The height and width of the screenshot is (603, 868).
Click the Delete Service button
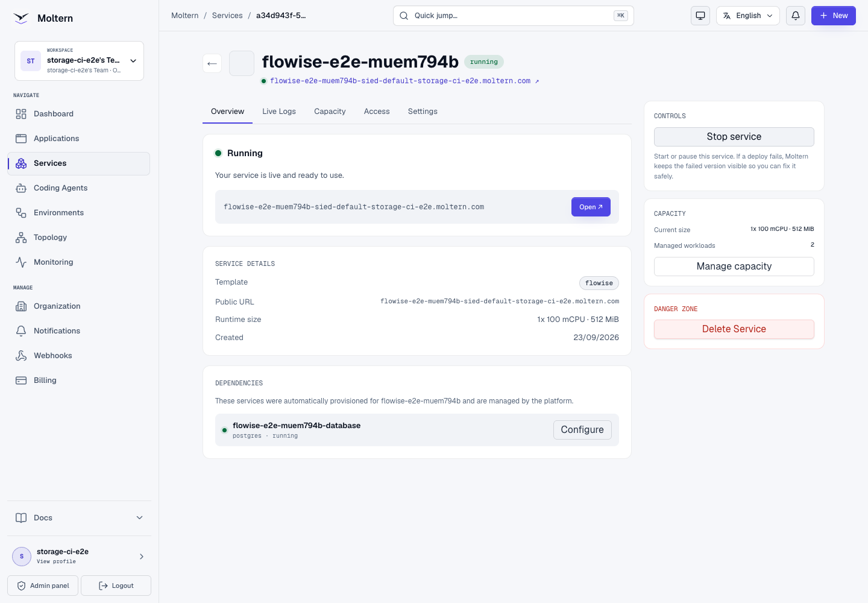point(734,329)
